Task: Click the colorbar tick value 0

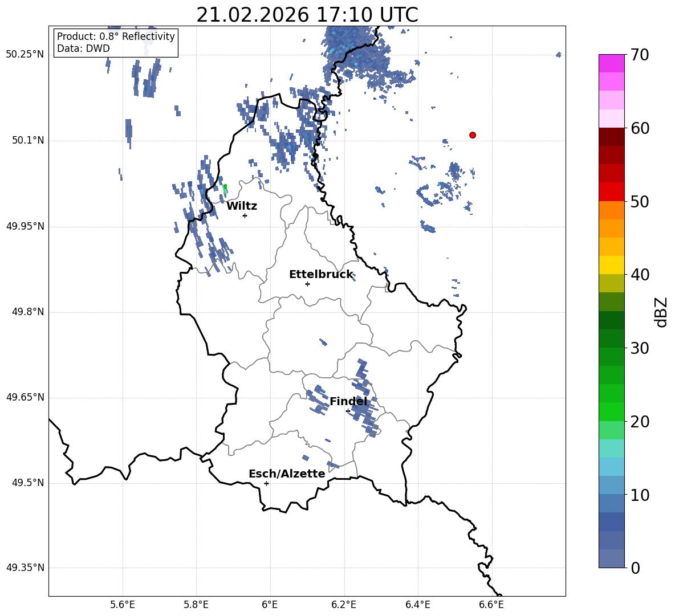Action: (636, 568)
